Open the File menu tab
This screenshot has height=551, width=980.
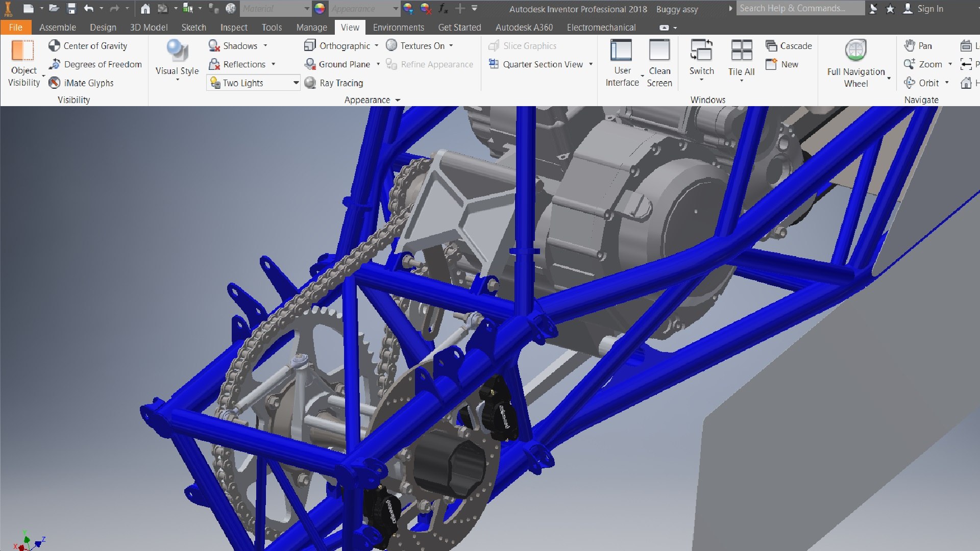16,28
